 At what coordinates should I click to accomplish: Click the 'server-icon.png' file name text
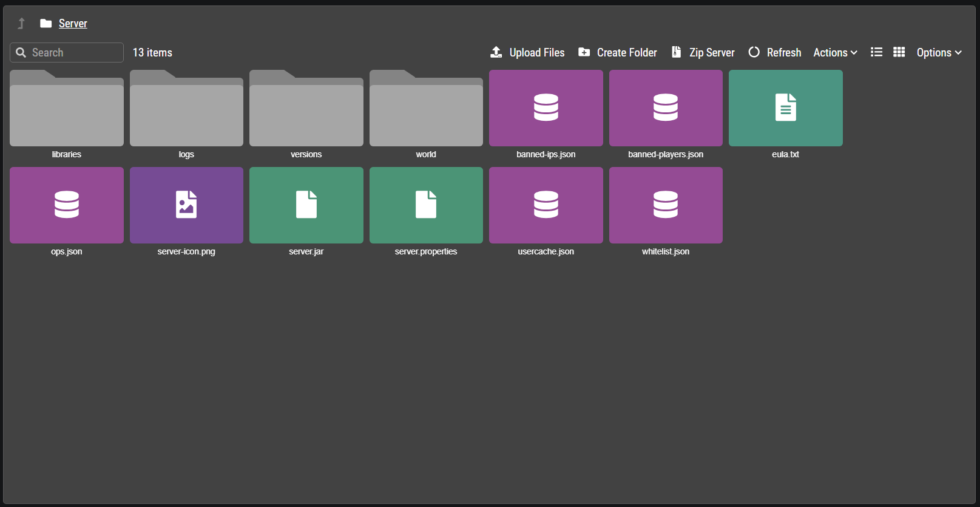click(186, 251)
